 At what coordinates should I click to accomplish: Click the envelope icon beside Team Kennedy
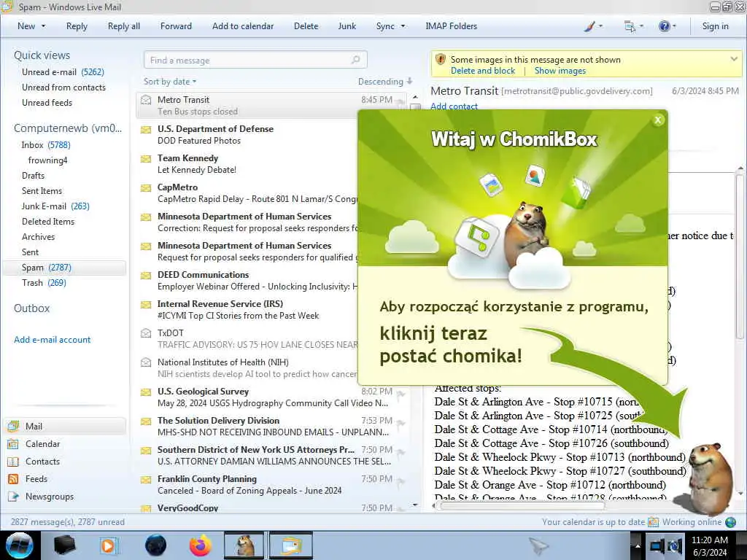pos(146,158)
